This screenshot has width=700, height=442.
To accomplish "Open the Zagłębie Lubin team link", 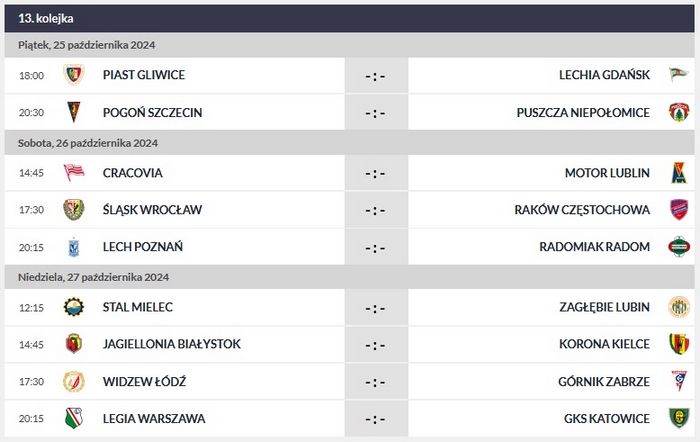I will pos(604,307).
